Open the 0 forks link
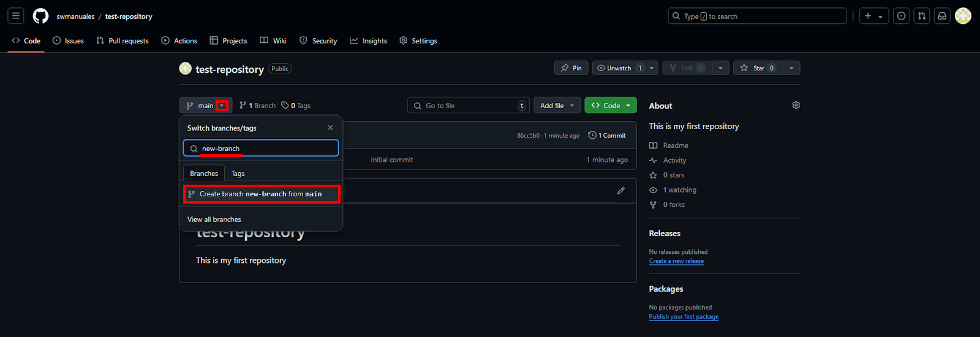This screenshot has height=337, width=980. tap(667, 205)
